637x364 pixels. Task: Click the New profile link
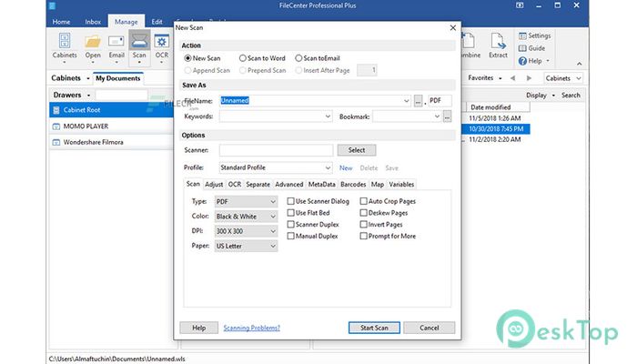[346, 168]
